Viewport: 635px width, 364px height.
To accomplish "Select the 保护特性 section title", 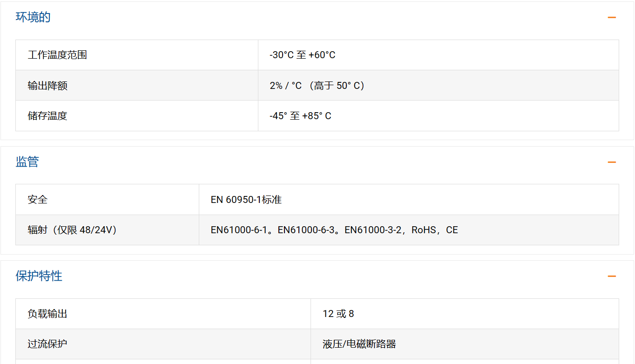I will point(39,276).
